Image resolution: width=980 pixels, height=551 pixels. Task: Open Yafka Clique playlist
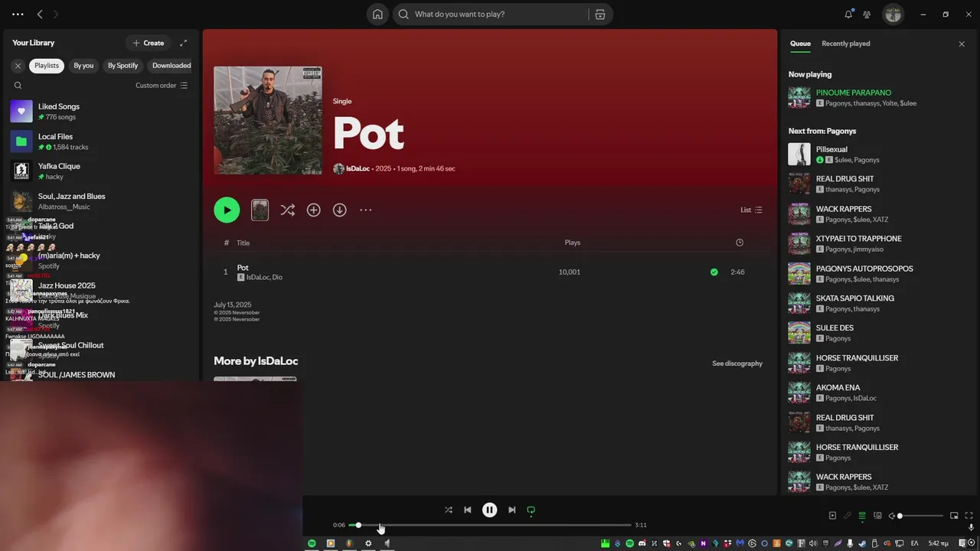(101, 171)
